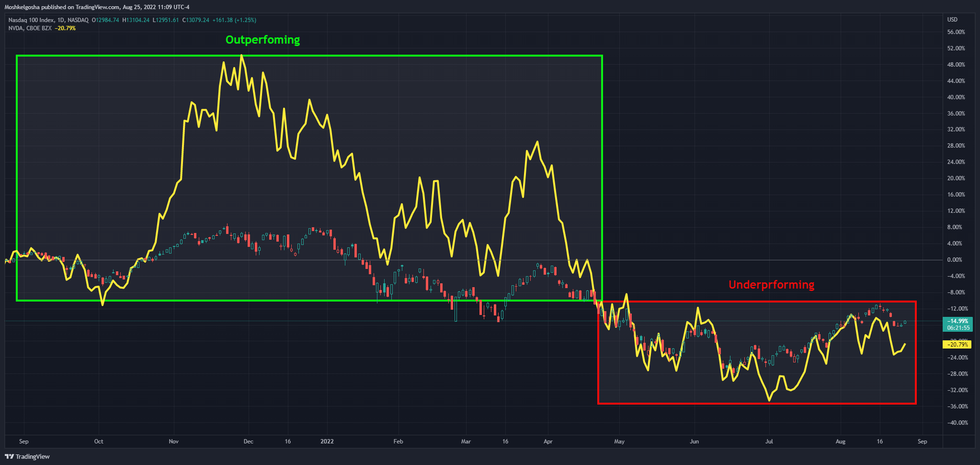Screen dimensions: 980x465
Task: Click the open value O12984.74
Action: tap(105, 20)
